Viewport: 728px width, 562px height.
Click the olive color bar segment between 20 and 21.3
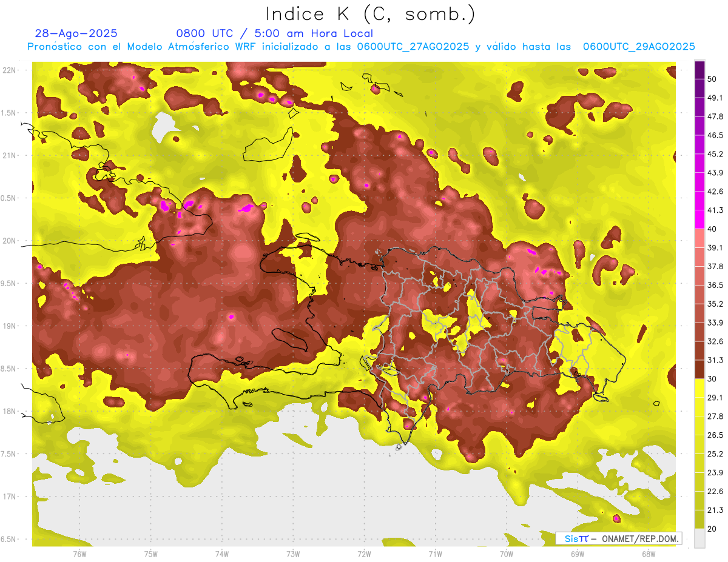(699, 519)
